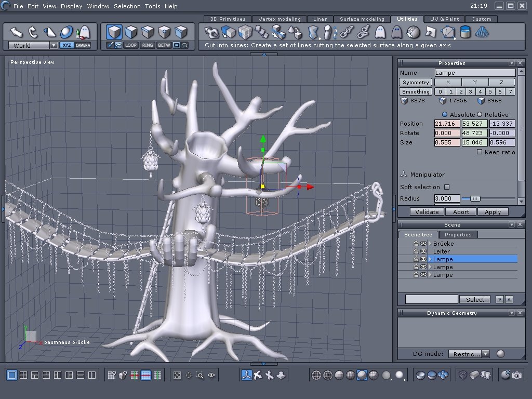Tick the Soft selection checkbox
This screenshot has width=532, height=399.
tap(447, 187)
